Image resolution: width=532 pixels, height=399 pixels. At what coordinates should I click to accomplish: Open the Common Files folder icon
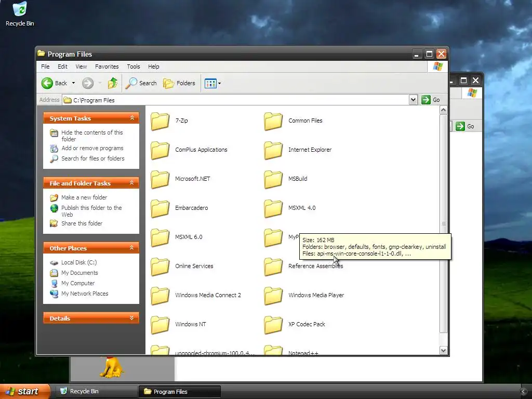pyautogui.click(x=273, y=121)
